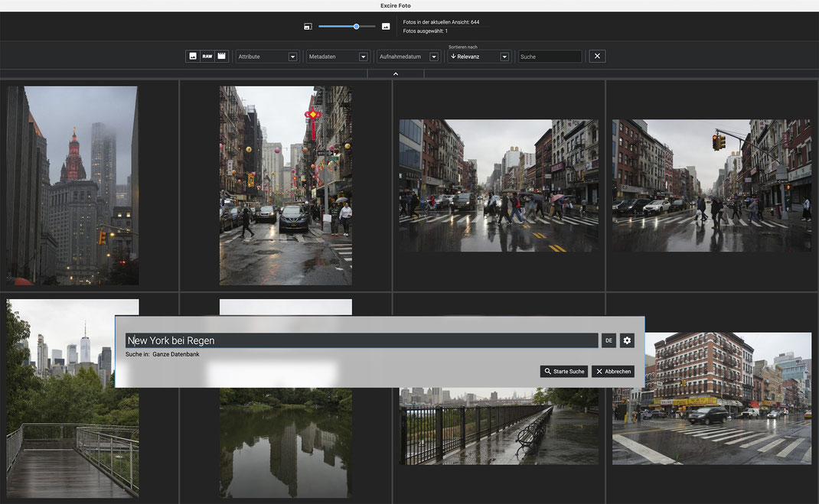Image resolution: width=819 pixels, height=504 pixels.
Task: Toggle the photo file type filter
Action: pyautogui.click(x=193, y=57)
